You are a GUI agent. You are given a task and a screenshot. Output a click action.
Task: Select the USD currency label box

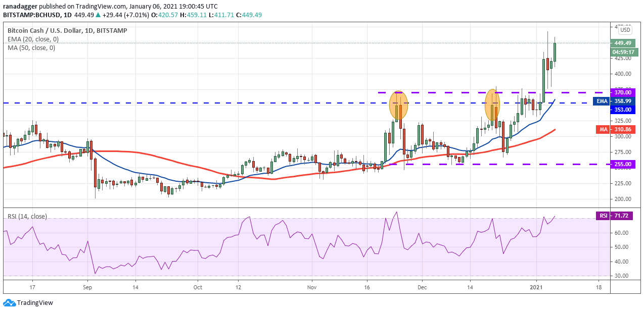click(625, 30)
